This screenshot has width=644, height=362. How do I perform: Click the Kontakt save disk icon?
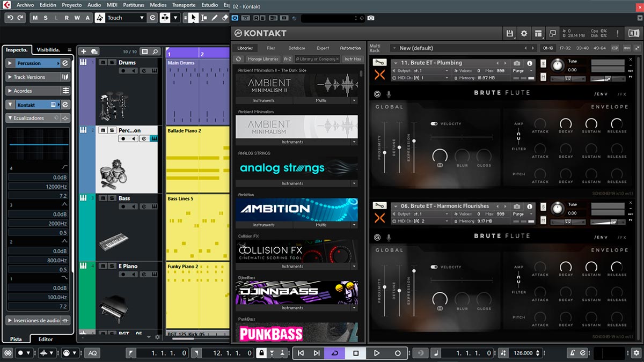pyautogui.click(x=510, y=33)
